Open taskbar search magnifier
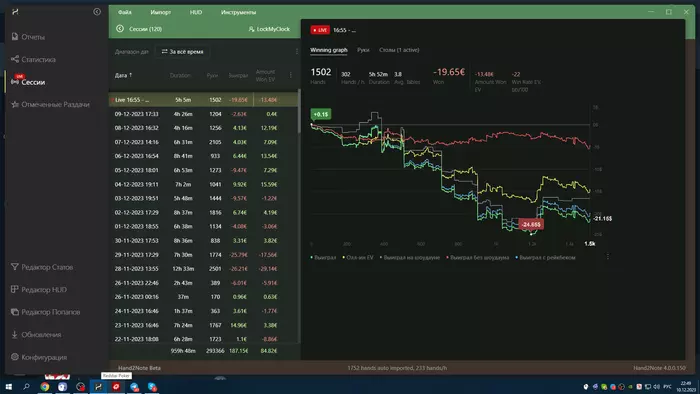The width and height of the screenshot is (700, 394). pyautogui.click(x=26, y=387)
